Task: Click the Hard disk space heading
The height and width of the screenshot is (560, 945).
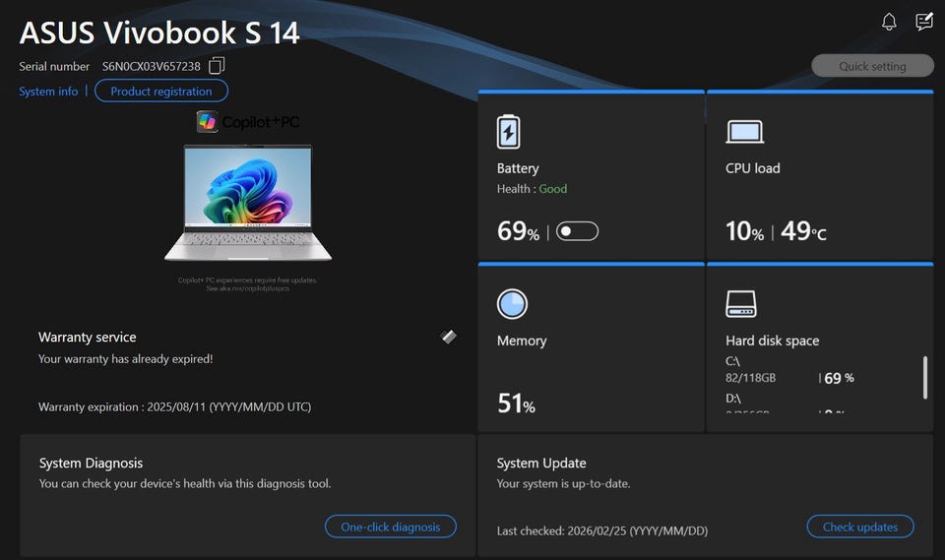Action: [x=772, y=341]
